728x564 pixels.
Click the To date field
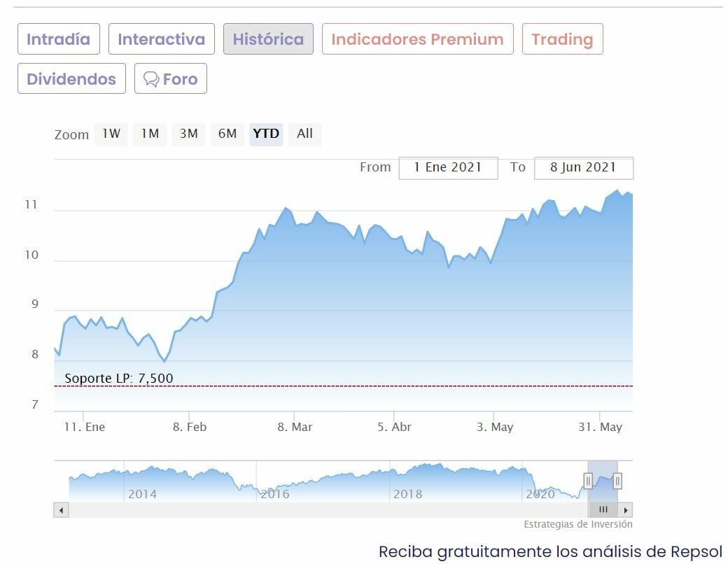click(x=583, y=167)
